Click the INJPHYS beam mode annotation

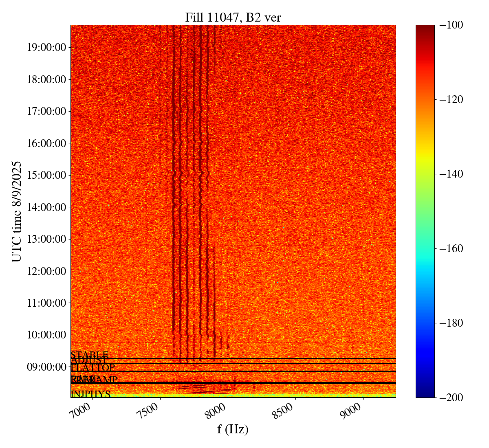(x=90, y=394)
